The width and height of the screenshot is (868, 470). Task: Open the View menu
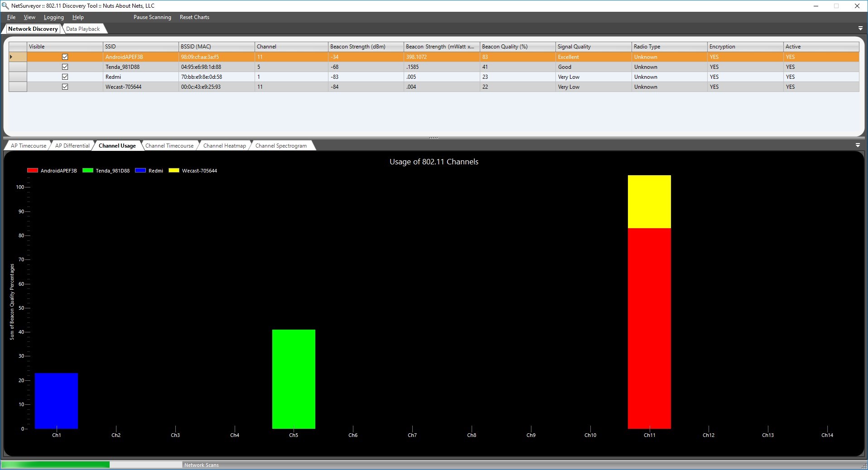click(x=29, y=17)
